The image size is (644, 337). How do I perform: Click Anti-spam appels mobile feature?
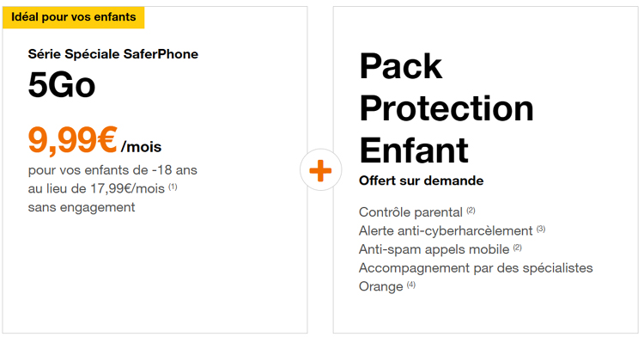coord(434,249)
